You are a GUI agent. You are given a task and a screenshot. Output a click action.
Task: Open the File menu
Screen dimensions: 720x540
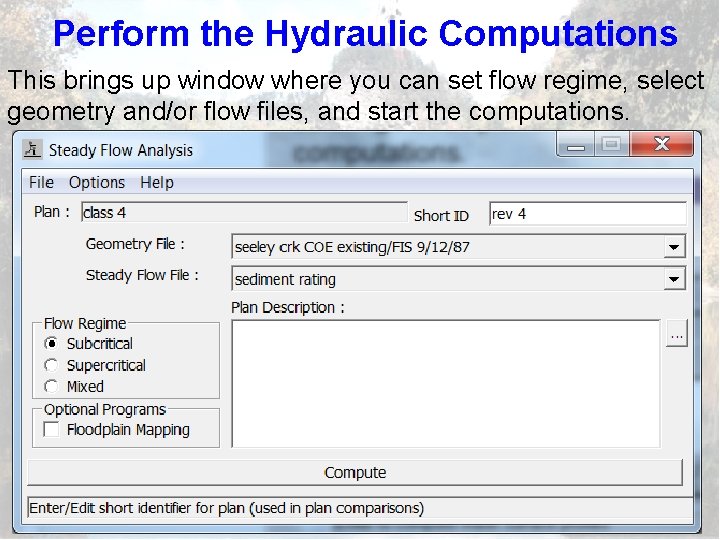[x=41, y=183]
